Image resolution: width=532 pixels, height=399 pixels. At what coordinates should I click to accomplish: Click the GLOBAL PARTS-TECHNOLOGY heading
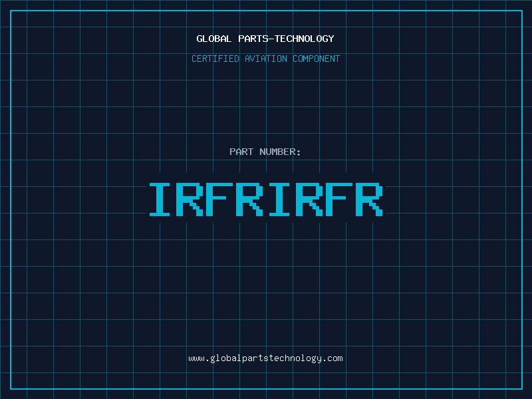(x=265, y=39)
